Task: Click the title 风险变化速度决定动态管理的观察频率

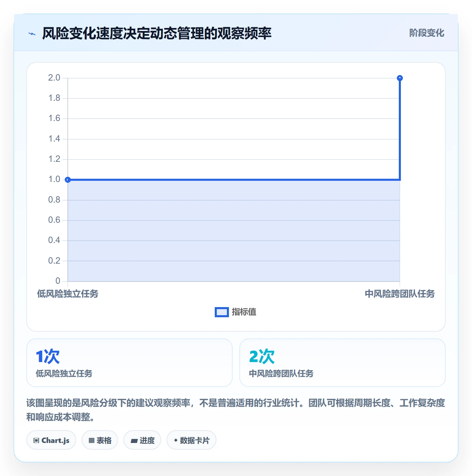Action: coord(157,33)
